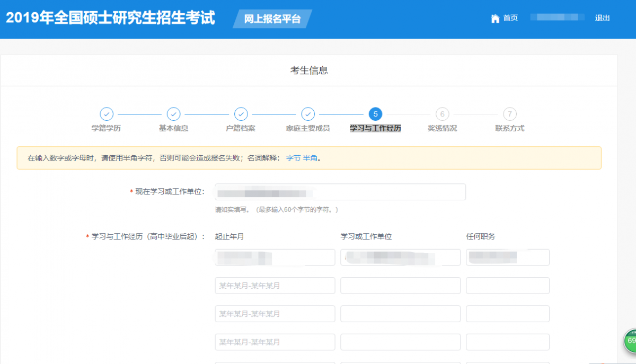Click the 退出 logout link

click(x=602, y=17)
